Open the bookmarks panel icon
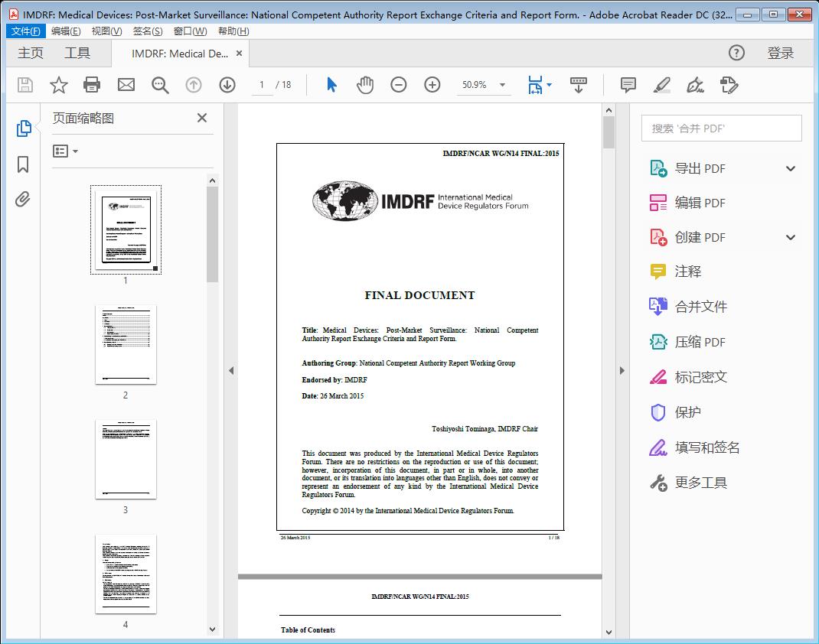 point(23,164)
